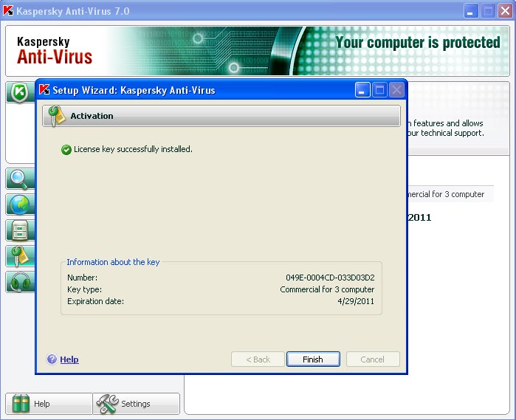Click the key number 049E-0004CD-033D03D2
Image resolution: width=516 pixels, height=420 pixels.
point(330,278)
